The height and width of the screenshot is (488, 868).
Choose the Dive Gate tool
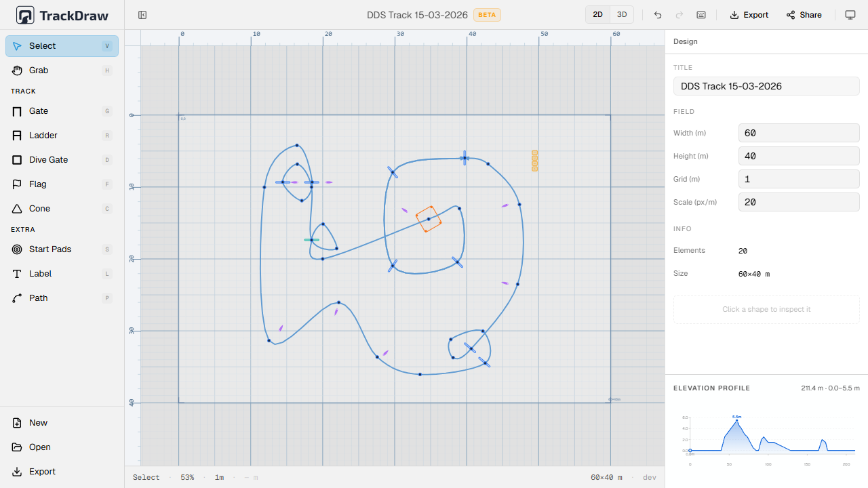pos(48,159)
